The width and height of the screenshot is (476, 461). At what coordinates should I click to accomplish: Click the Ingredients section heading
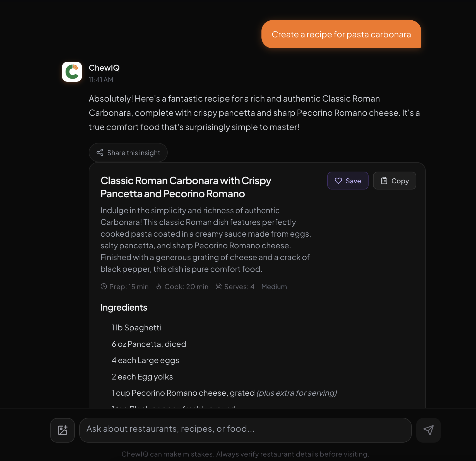(124, 307)
